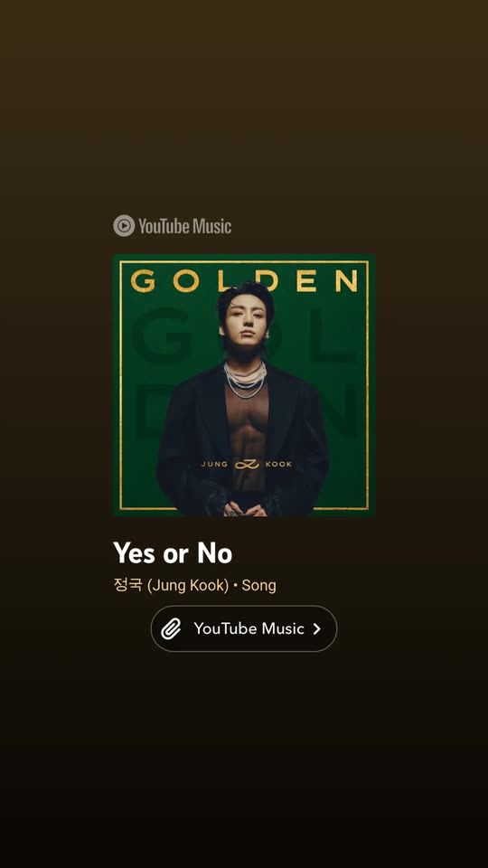Viewport: 488px width, 868px height.
Task: Click the gold GOLDEN title on the cover
Action: coord(244,280)
